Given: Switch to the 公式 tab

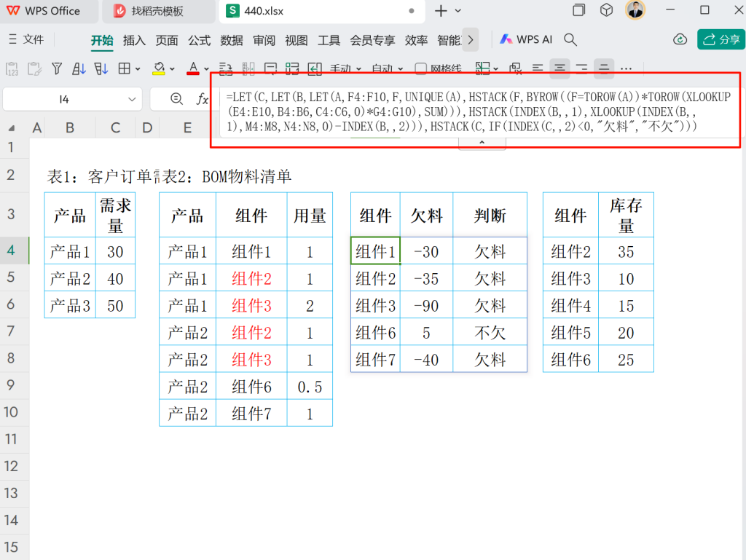Looking at the screenshot, I should pos(200,40).
